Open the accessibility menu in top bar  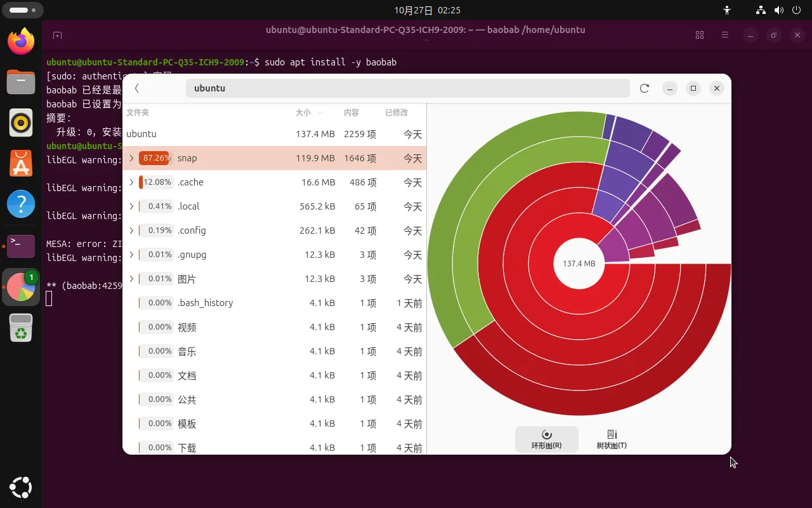coord(727,10)
